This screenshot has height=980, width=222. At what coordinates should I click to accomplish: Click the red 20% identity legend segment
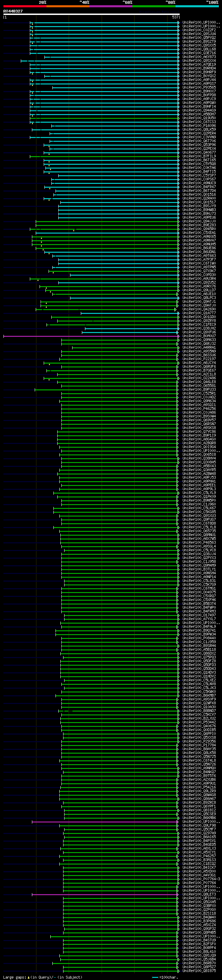(x=25, y=6)
